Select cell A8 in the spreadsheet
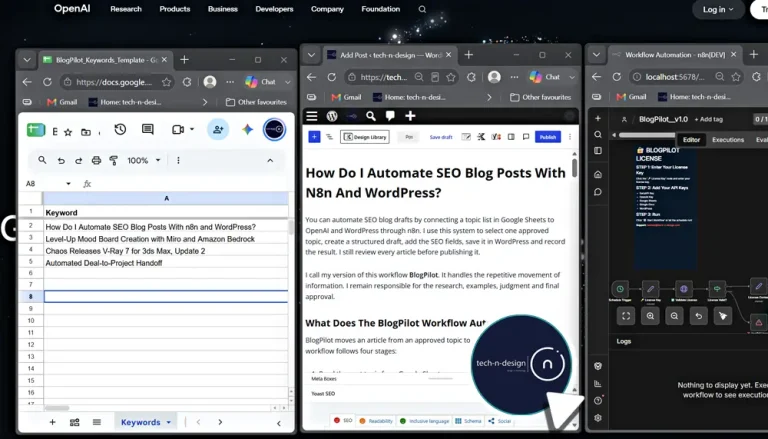 166,296
